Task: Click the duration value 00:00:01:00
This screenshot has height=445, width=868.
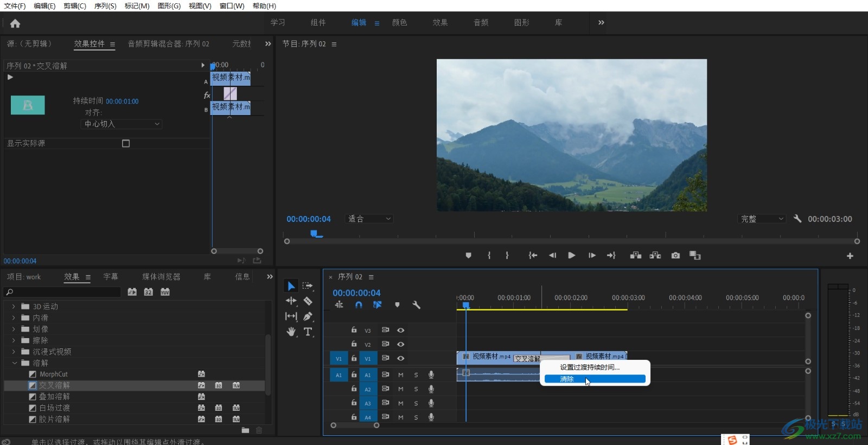Action: coord(122,101)
